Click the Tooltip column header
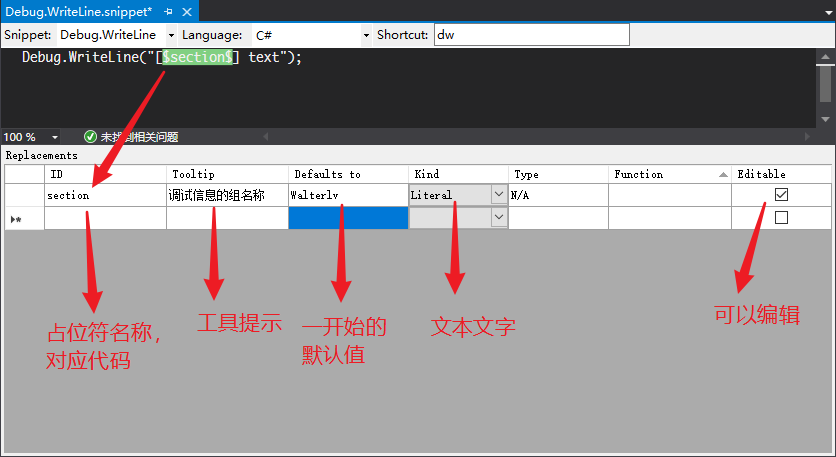Image resolution: width=836 pixels, height=457 pixels. pyautogui.click(x=227, y=174)
